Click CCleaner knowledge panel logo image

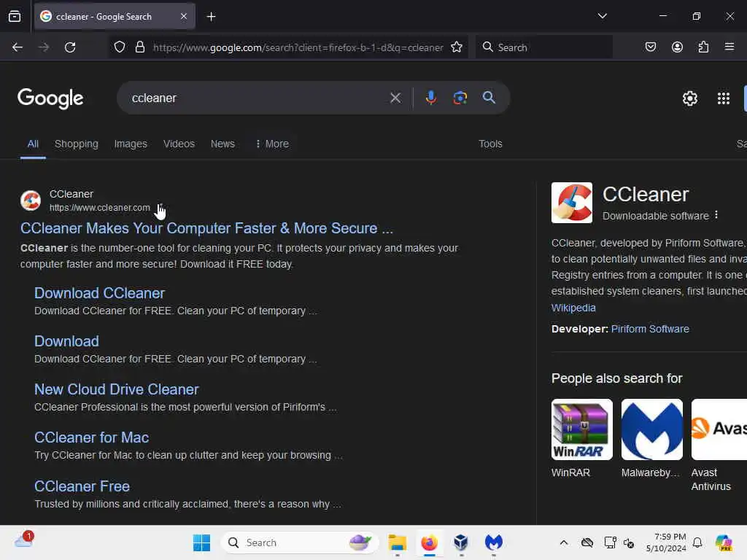tap(572, 203)
